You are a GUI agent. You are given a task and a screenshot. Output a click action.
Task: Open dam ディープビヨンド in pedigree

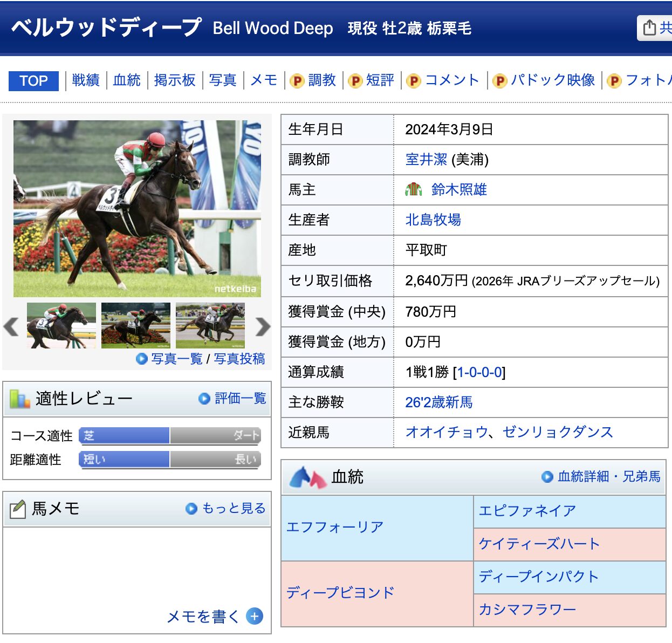pos(340,592)
